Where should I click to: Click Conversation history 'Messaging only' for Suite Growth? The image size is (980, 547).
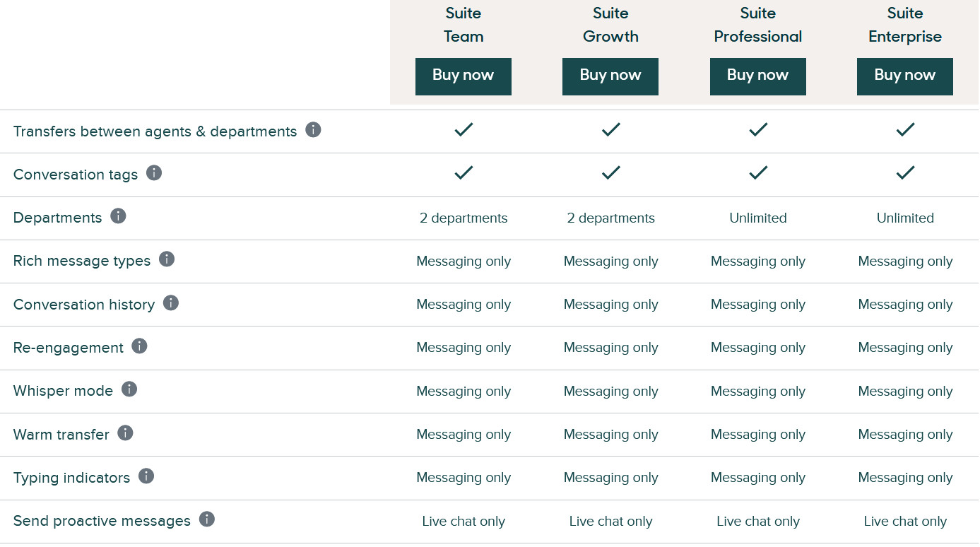pyautogui.click(x=610, y=305)
